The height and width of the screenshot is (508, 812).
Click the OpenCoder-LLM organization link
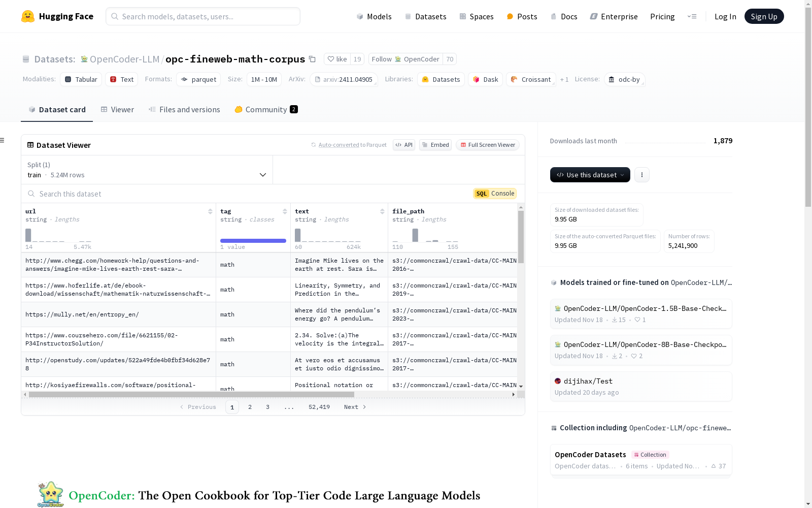[124, 59]
